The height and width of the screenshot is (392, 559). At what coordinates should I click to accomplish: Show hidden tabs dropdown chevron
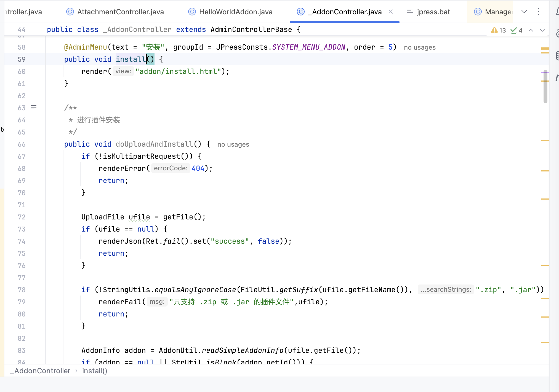[524, 12]
